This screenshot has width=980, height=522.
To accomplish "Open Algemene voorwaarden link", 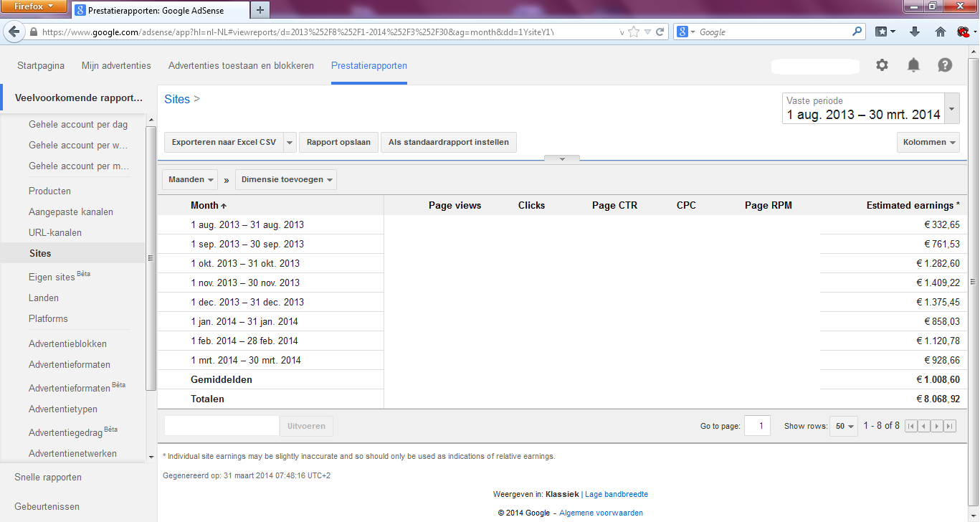I will click(601, 513).
